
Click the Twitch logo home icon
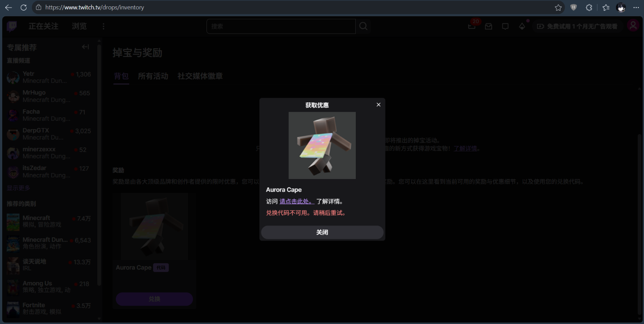[12, 26]
